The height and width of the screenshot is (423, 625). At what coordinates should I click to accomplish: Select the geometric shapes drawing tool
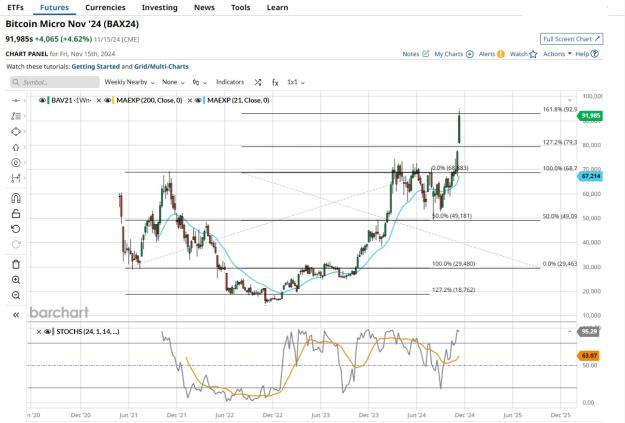pos(16,132)
